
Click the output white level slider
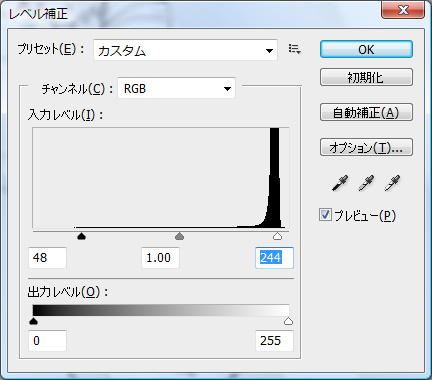pyautogui.click(x=288, y=321)
